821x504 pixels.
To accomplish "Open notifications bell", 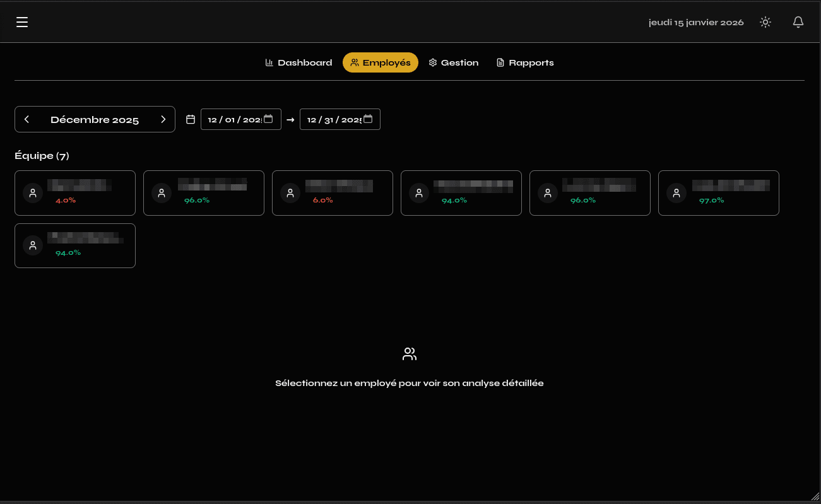I will click(798, 22).
